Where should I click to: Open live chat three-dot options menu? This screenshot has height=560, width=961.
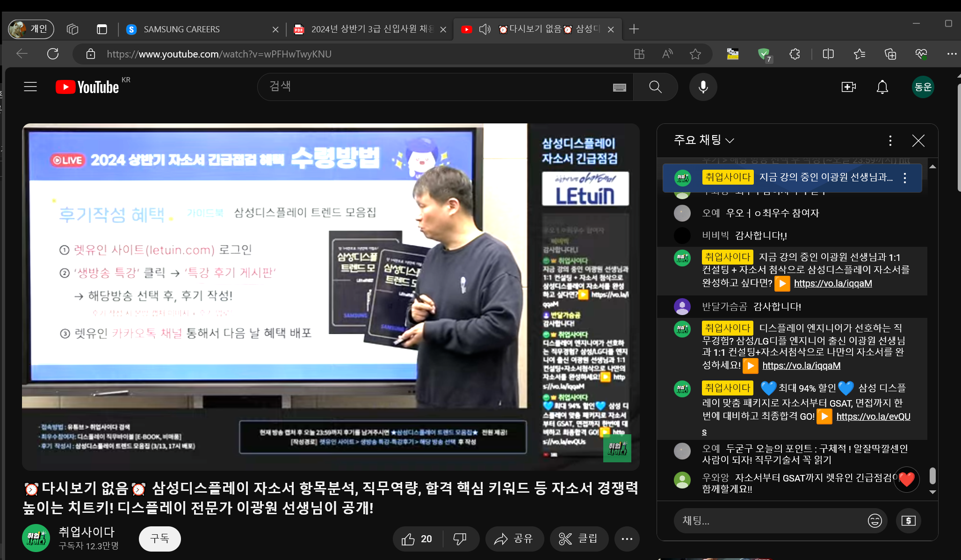click(890, 141)
